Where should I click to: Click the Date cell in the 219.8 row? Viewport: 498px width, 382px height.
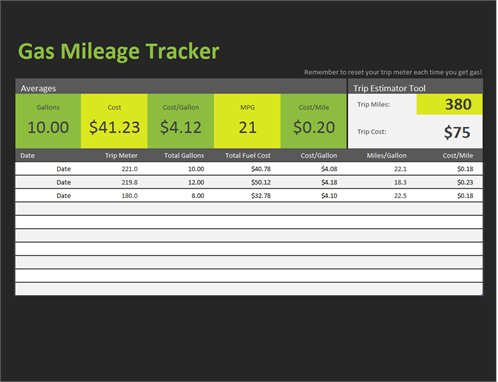click(63, 182)
